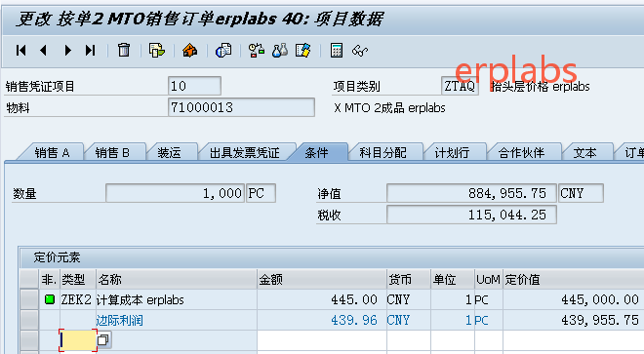Screen dimensions: 644x354
Task: Click the document copy icon with green arrow
Action: [x=157, y=50]
